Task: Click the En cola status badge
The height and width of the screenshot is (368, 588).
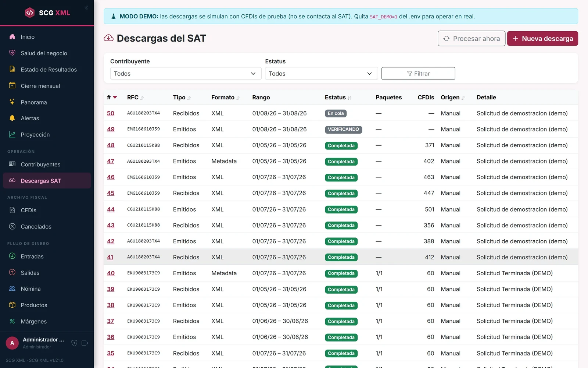Action: pyautogui.click(x=336, y=113)
